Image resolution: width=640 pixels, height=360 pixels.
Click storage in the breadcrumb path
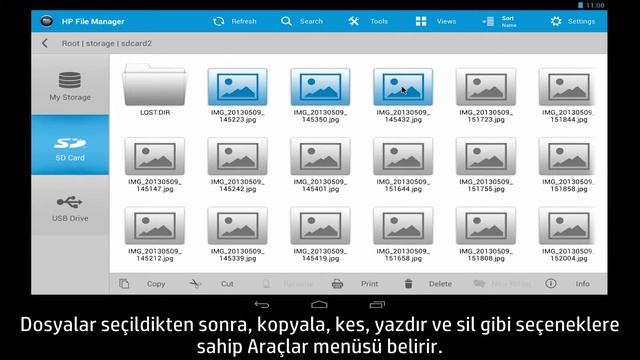tap(100, 43)
